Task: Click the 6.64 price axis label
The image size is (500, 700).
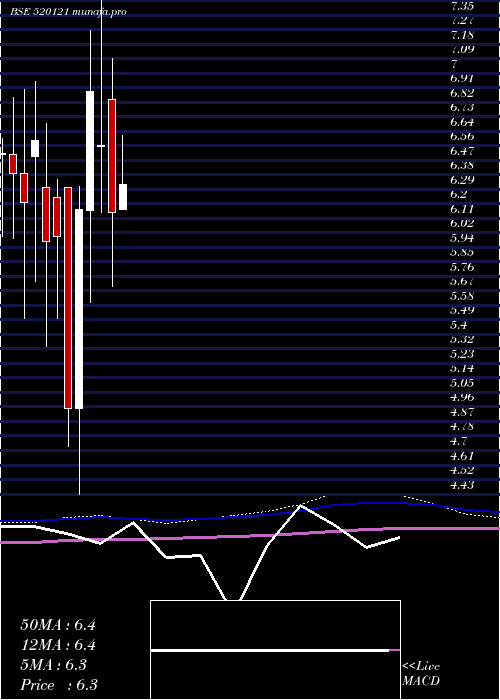Action: point(462,122)
